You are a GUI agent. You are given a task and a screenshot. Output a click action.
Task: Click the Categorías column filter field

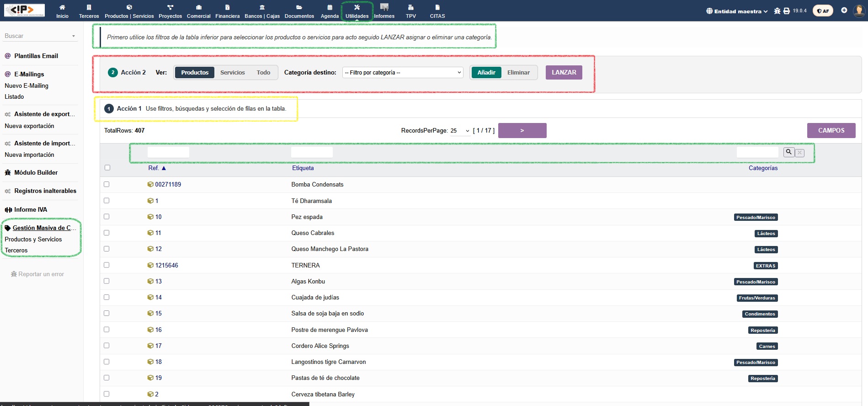point(757,152)
